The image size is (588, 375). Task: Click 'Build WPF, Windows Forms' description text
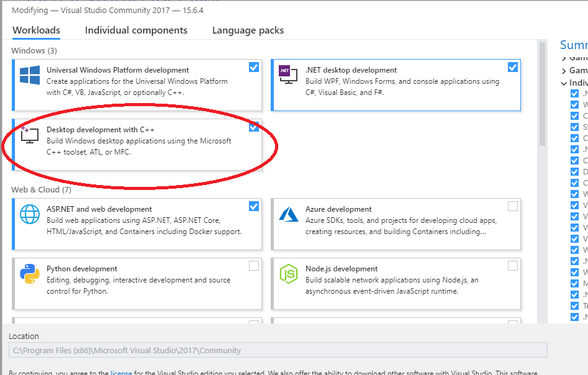pyautogui.click(x=402, y=87)
